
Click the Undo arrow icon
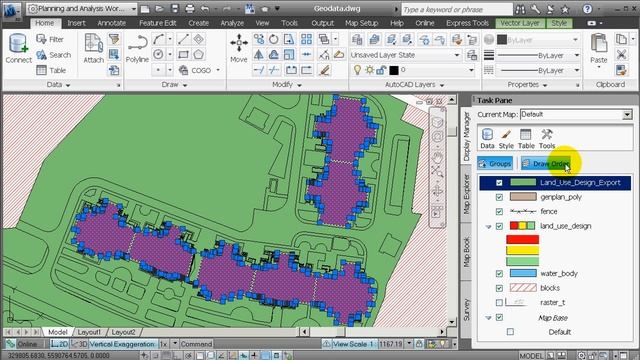(204, 9)
